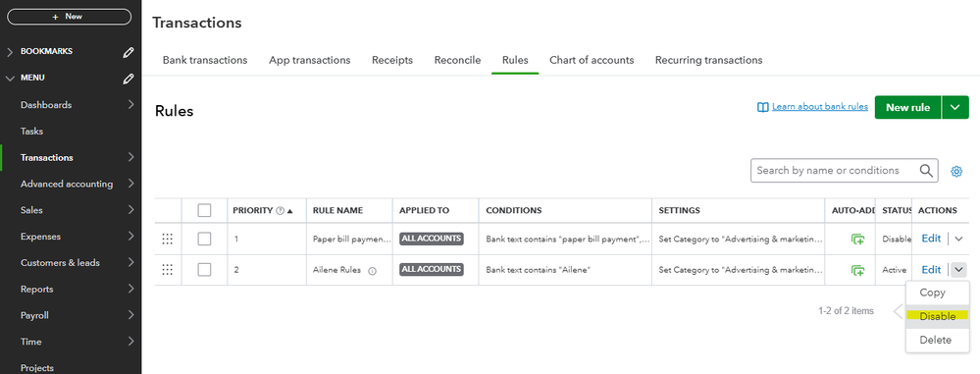Open Projects in the sidebar
Viewport: 980px width, 374px height.
(37, 368)
